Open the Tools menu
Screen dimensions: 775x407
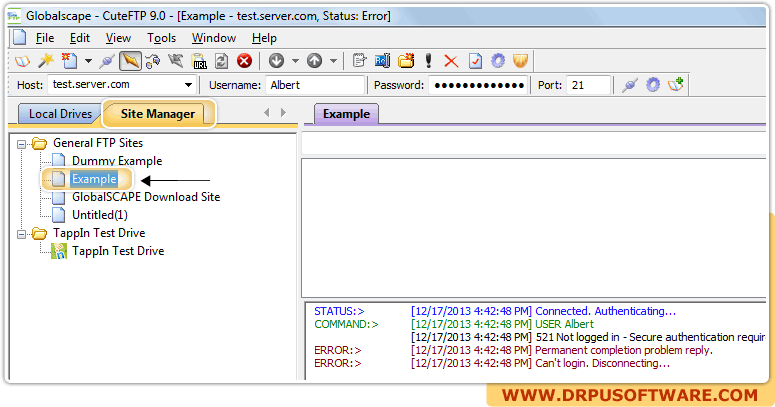click(161, 38)
